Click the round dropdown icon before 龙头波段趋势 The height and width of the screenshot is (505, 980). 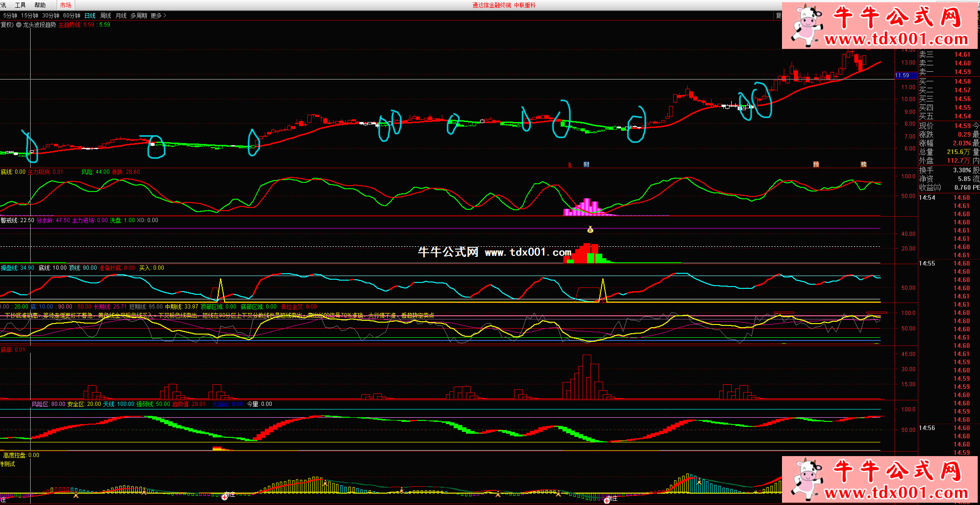click(x=19, y=25)
